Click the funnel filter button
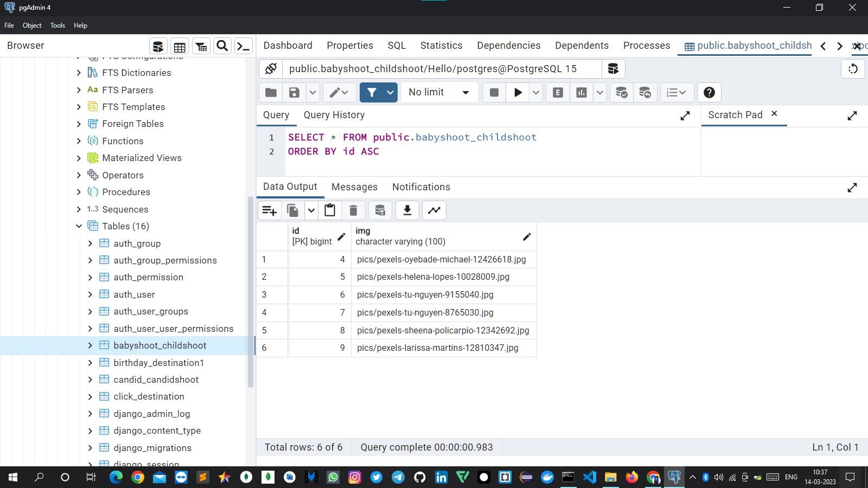The height and width of the screenshot is (488, 868). [372, 92]
